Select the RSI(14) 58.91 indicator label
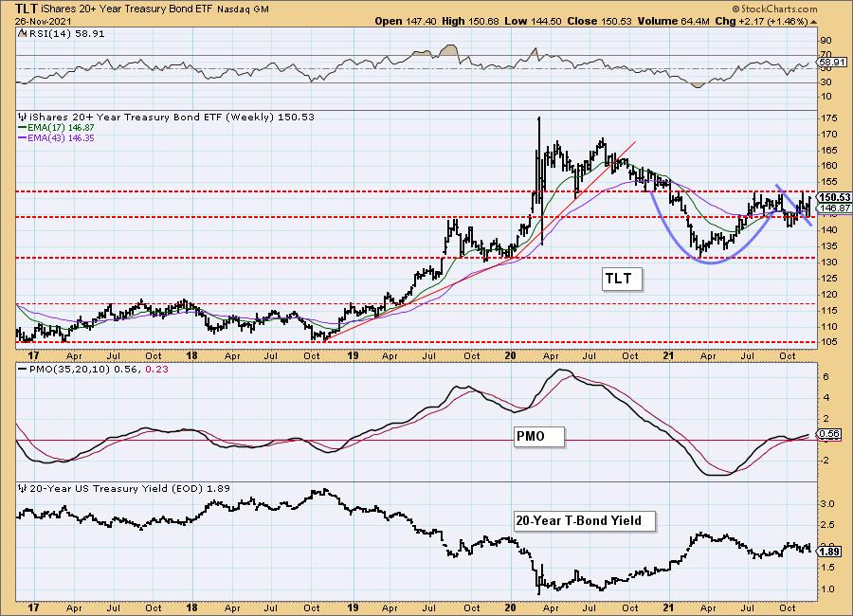Screen dimensions: 853x616 [x=65, y=33]
